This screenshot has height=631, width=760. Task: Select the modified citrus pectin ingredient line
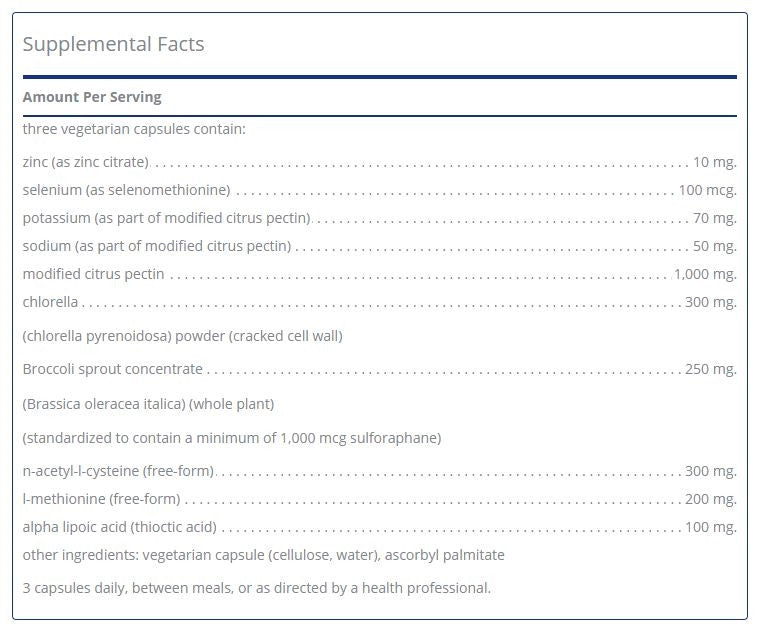[94, 274]
